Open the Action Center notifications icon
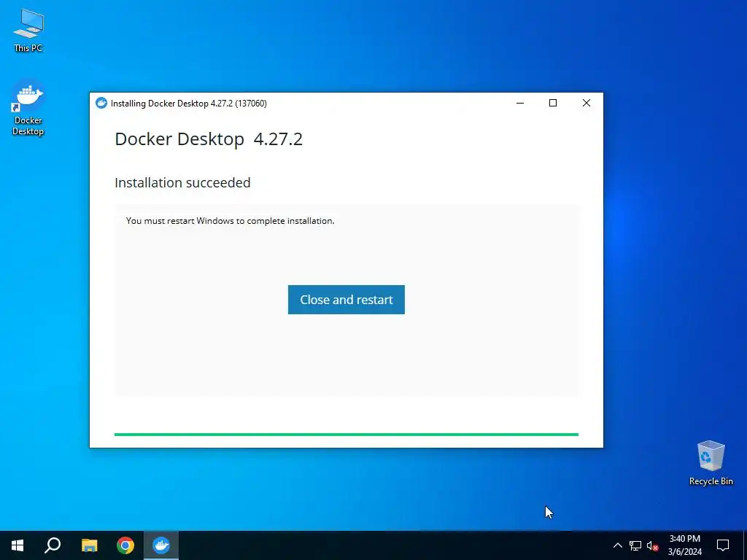Screen dimensions: 747x560 723,545
